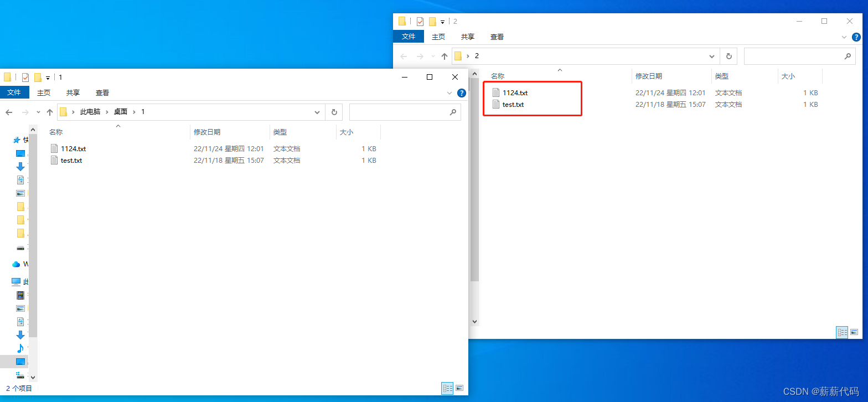868x402 pixels.
Task: Switch window 2 to large icons view
Action: click(854, 332)
